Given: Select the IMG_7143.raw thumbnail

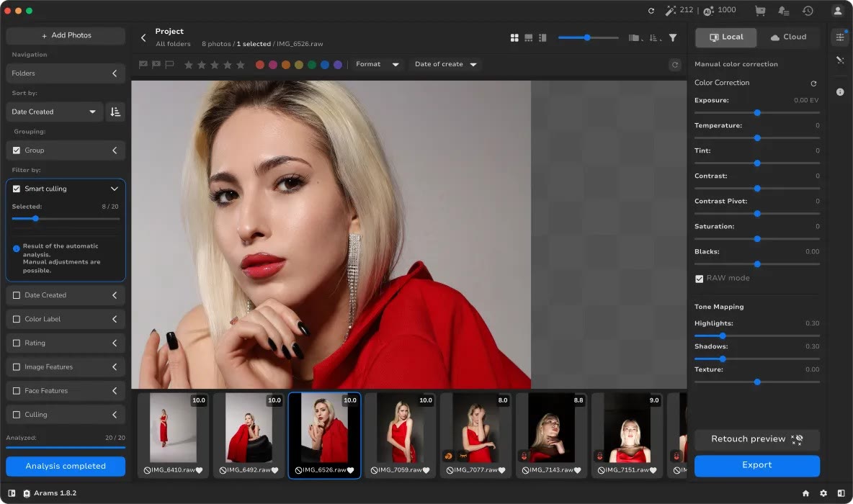Looking at the screenshot, I should click(x=551, y=435).
